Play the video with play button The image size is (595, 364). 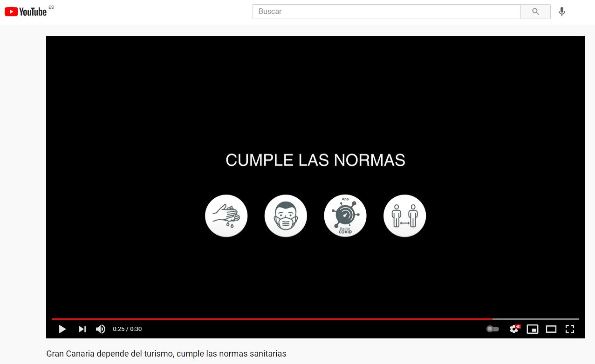click(62, 329)
